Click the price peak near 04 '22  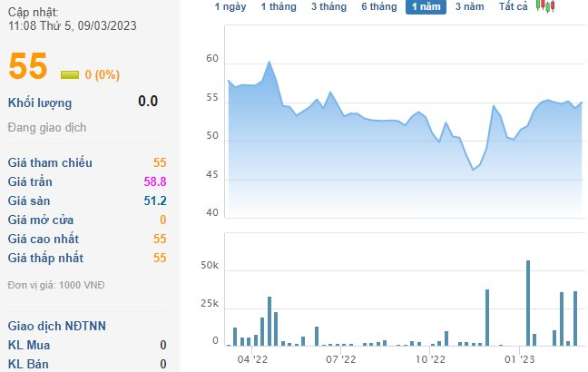(x=269, y=62)
